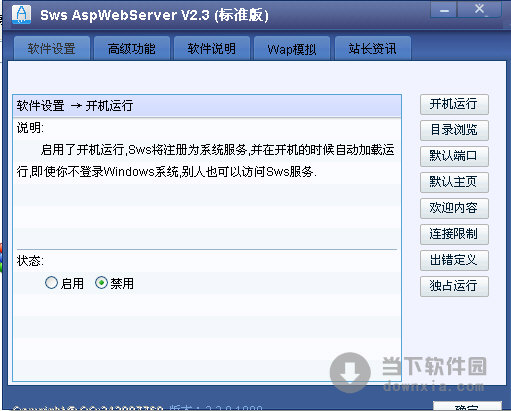Open the 站长资讯 tab
511x411 pixels.
tap(373, 49)
